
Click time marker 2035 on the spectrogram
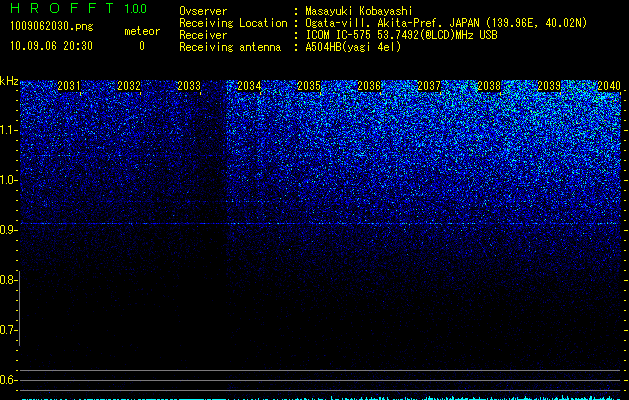(309, 86)
